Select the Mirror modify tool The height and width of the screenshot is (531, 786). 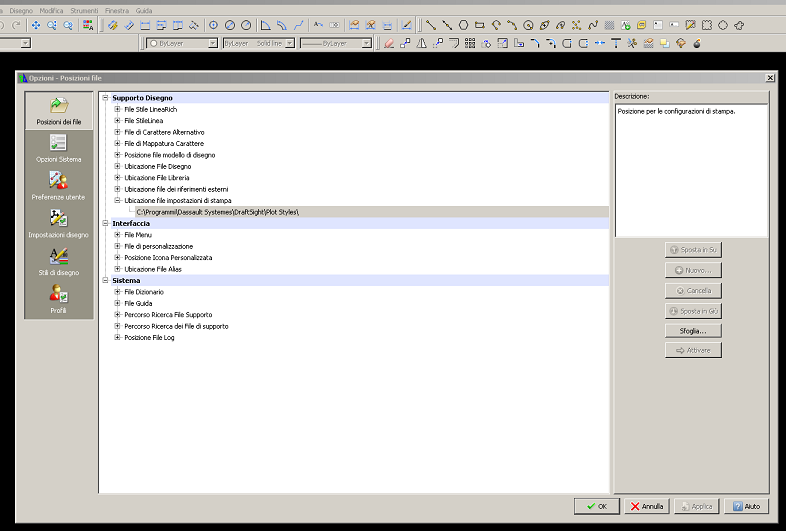click(422, 44)
